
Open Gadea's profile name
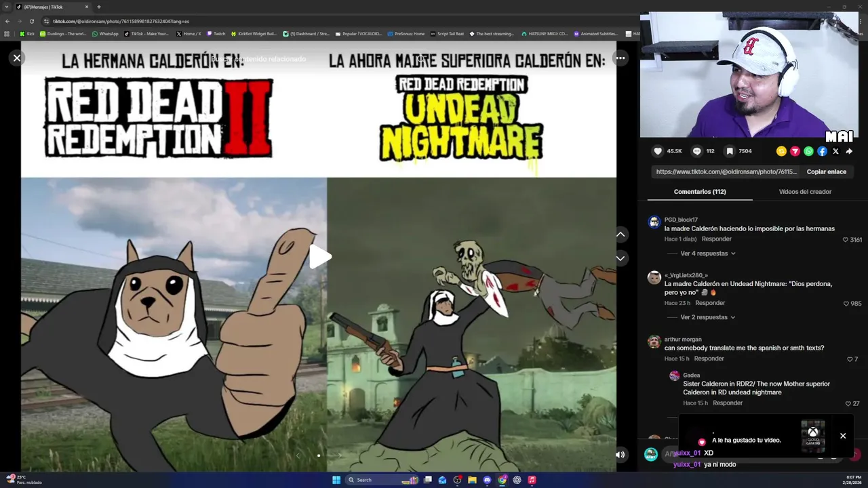pyautogui.click(x=691, y=375)
